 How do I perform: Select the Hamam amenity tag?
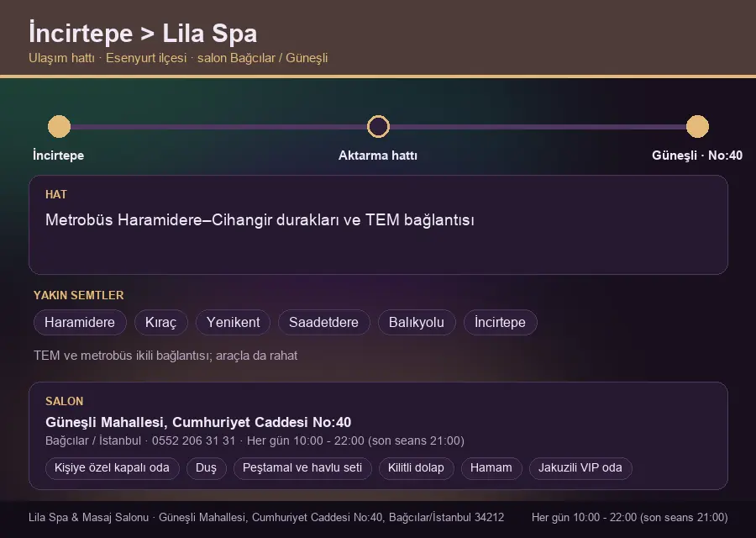[x=491, y=468]
